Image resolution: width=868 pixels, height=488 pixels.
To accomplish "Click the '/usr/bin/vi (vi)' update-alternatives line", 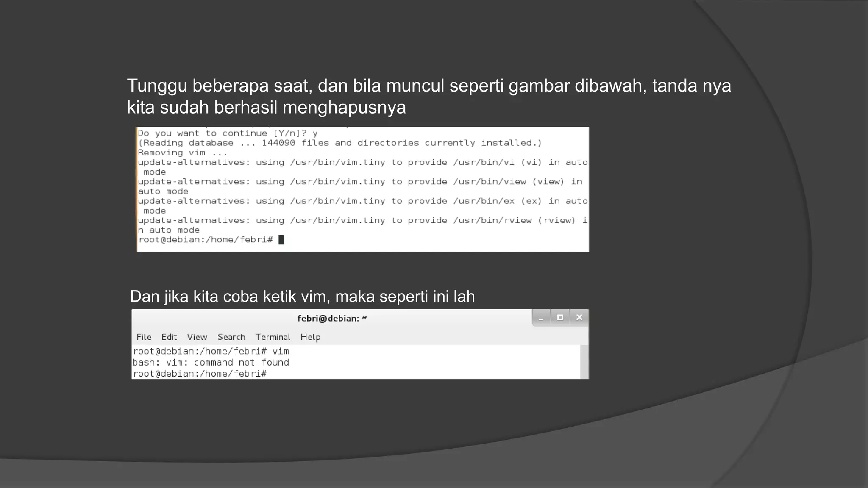I will [363, 167].
